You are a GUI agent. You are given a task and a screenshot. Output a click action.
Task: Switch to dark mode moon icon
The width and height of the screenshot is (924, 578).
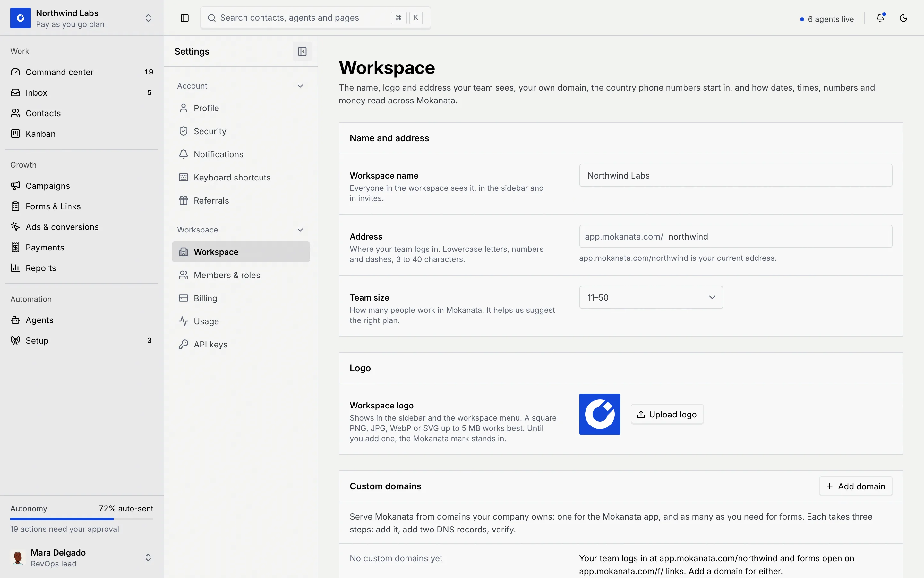(903, 18)
